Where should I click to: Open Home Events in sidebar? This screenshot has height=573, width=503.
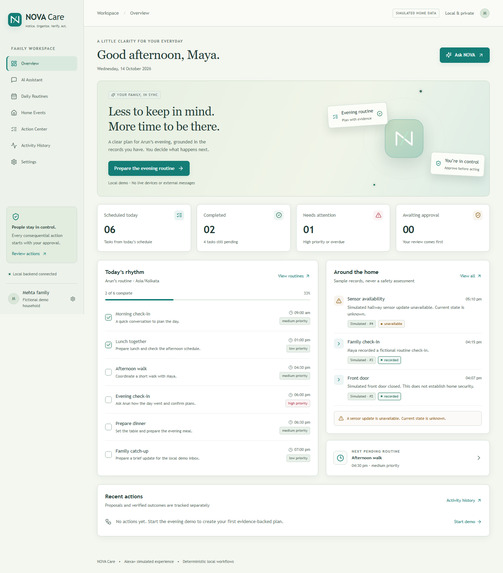pos(42,113)
